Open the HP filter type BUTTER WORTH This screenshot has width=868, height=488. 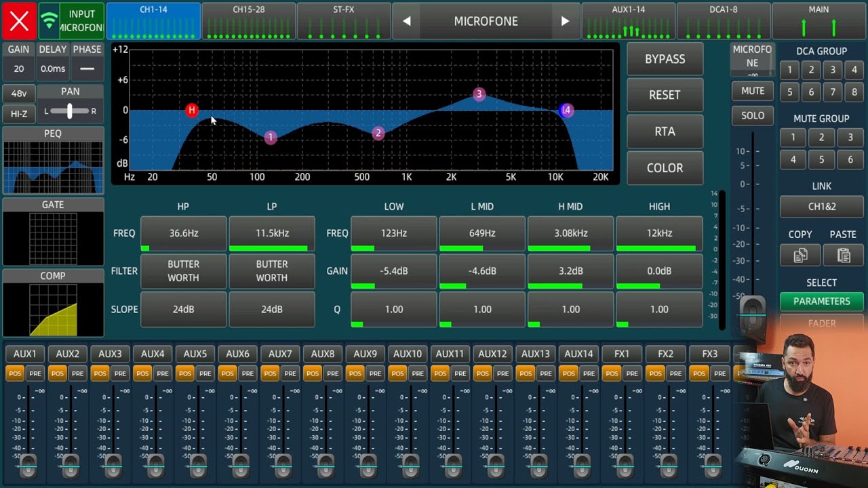point(184,271)
